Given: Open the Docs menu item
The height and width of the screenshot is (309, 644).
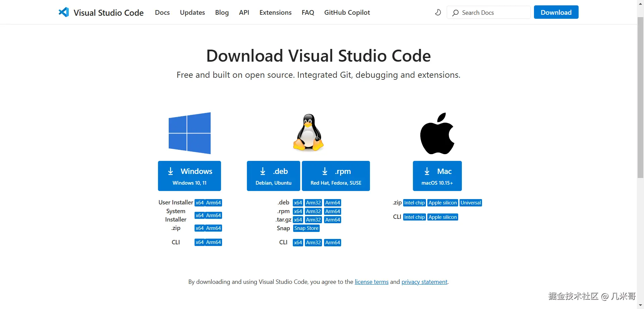Looking at the screenshot, I should click(162, 12).
